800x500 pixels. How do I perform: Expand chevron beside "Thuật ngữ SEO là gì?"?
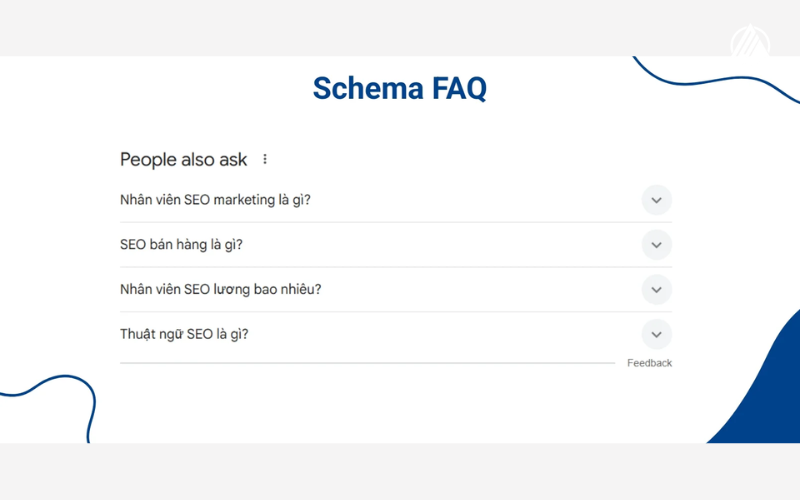click(656, 334)
